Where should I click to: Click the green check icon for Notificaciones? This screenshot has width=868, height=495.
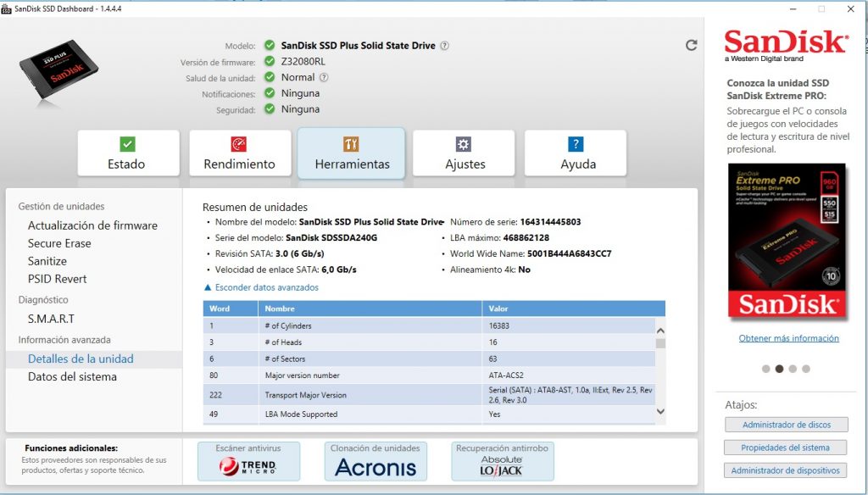tap(270, 93)
